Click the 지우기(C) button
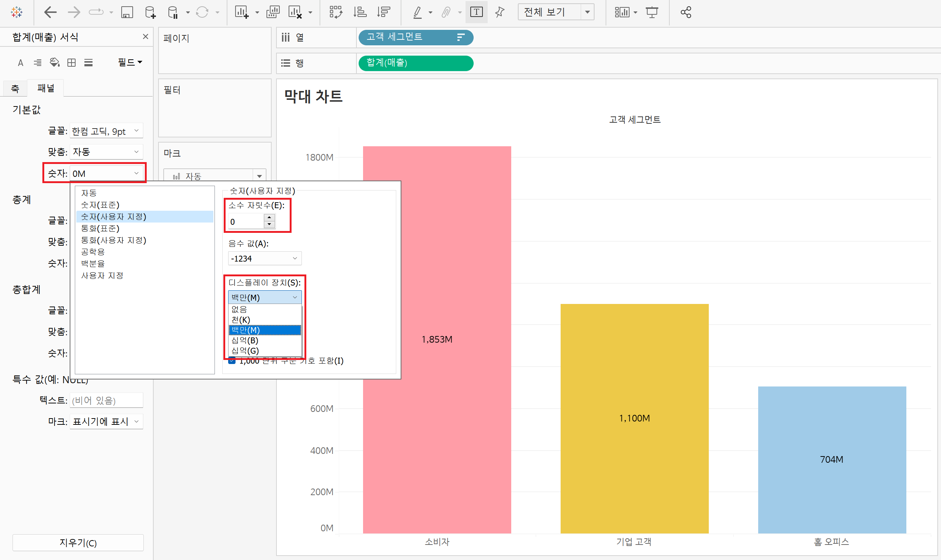The width and height of the screenshot is (941, 560). (x=78, y=542)
